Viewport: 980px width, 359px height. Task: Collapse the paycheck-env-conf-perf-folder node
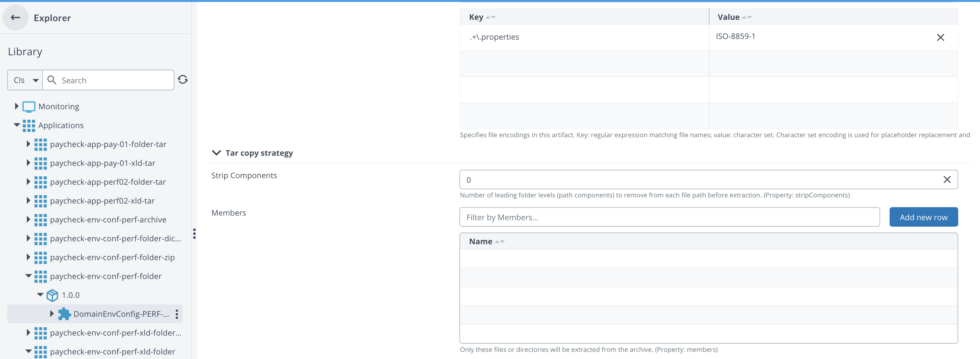pyautogui.click(x=29, y=276)
